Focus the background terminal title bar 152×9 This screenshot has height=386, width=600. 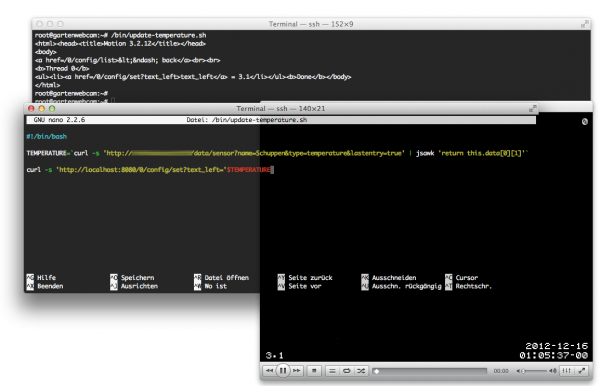click(x=311, y=24)
